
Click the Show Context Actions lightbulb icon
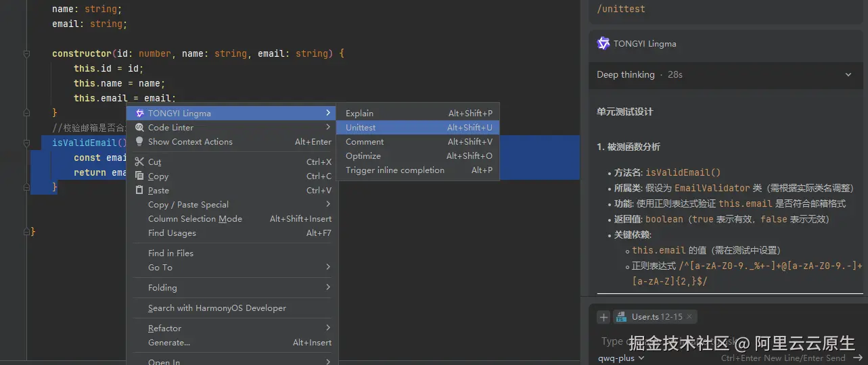click(139, 142)
